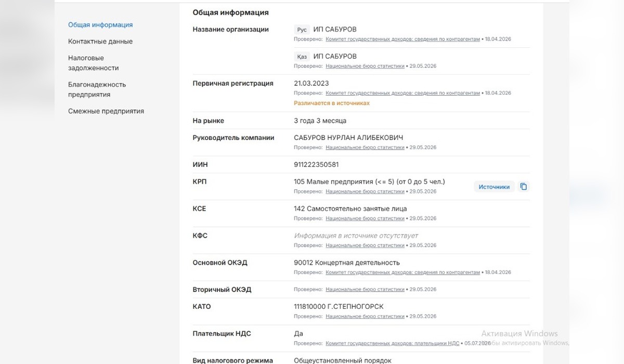
Task: Click '105 Малые предприятия' КРП value
Action: click(x=369, y=182)
